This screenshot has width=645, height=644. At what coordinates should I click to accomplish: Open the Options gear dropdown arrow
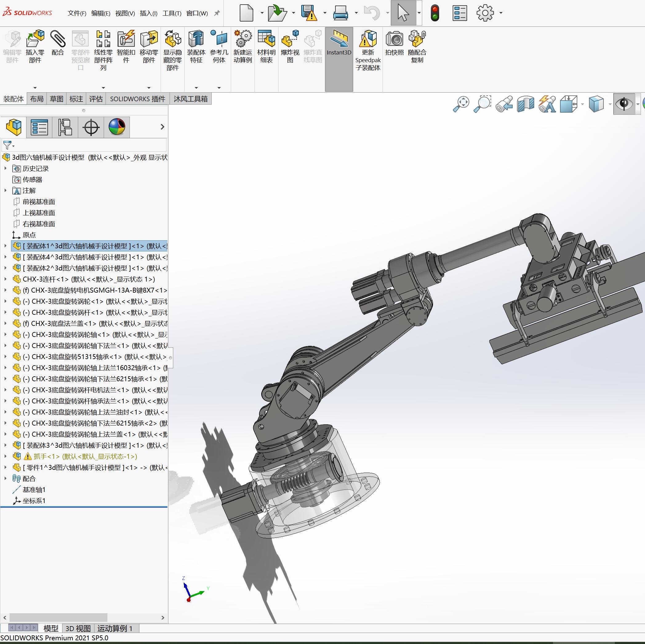pos(501,13)
